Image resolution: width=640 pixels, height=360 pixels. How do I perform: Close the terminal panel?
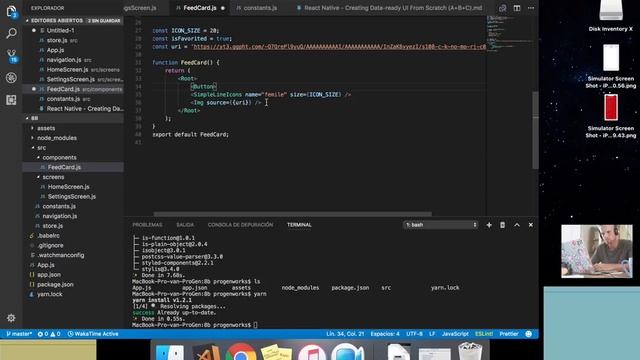pyautogui.click(x=531, y=225)
